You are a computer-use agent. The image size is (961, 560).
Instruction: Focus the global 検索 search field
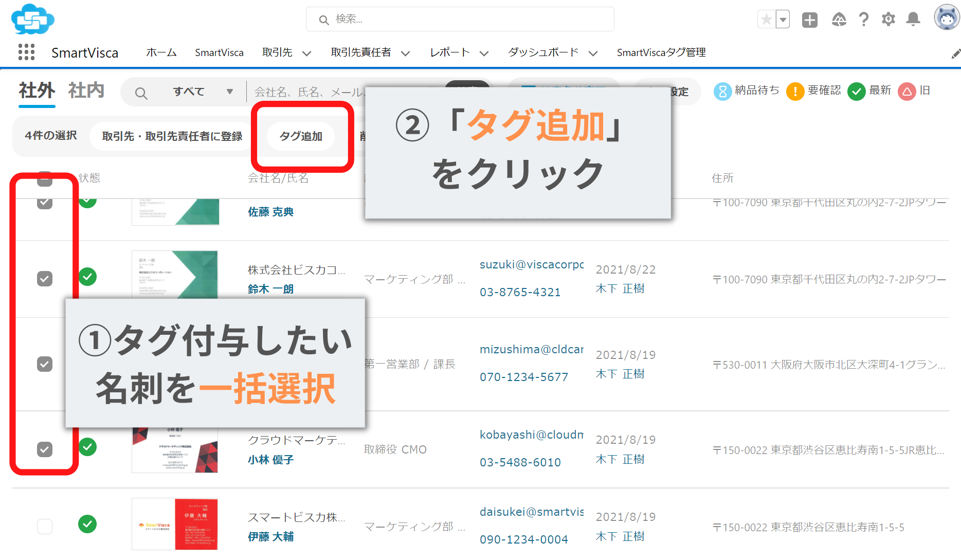460,19
